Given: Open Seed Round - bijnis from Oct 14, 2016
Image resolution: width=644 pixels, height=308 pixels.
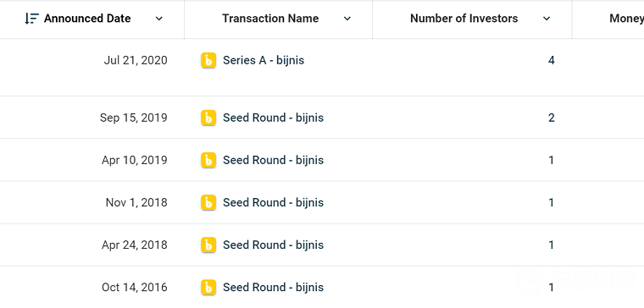Looking at the screenshot, I should pos(273,288).
